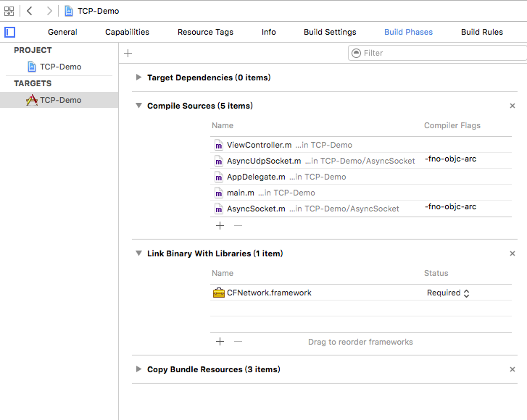Click the TCP-Demo title in the jump bar
Viewport: 527px width, 420px height.
pyautogui.click(x=99, y=11)
